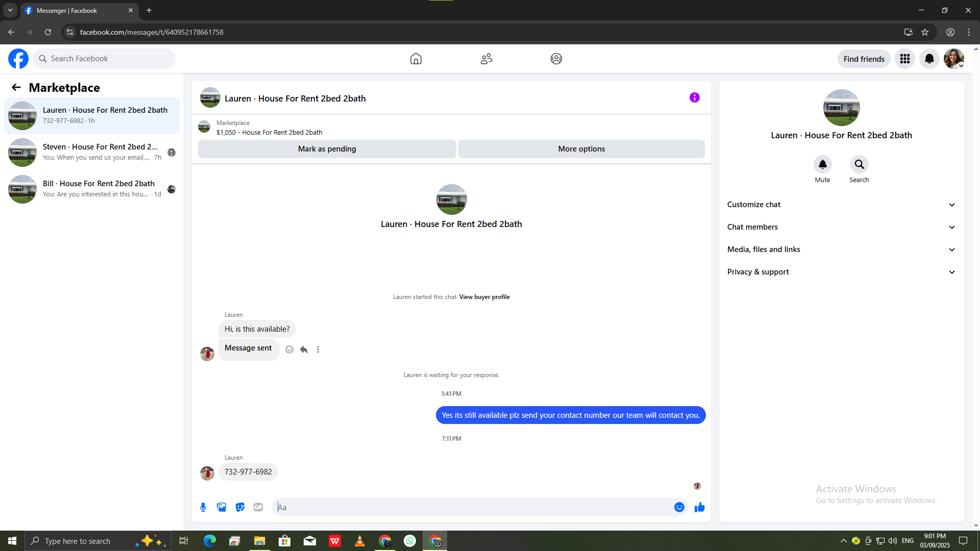Image resolution: width=980 pixels, height=551 pixels.
Task: Go back from the Marketplace inbox
Action: 16,88
